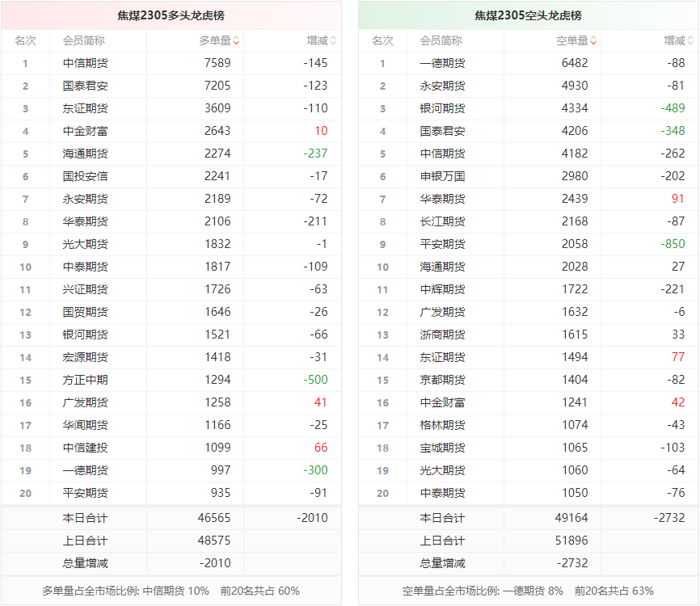Click 中信建投 in long table
Screen dimensions: 700x606
click(85, 448)
